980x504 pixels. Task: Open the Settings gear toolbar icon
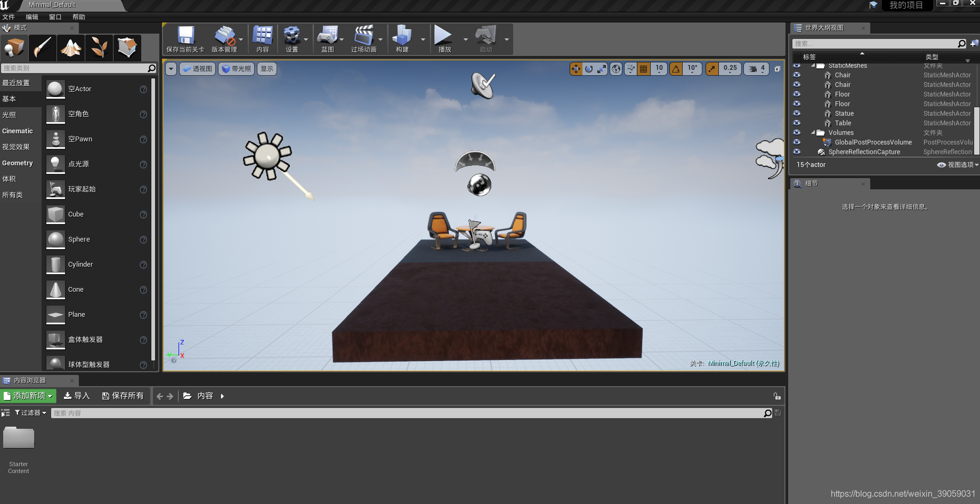pyautogui.click(x=291, y=35)
